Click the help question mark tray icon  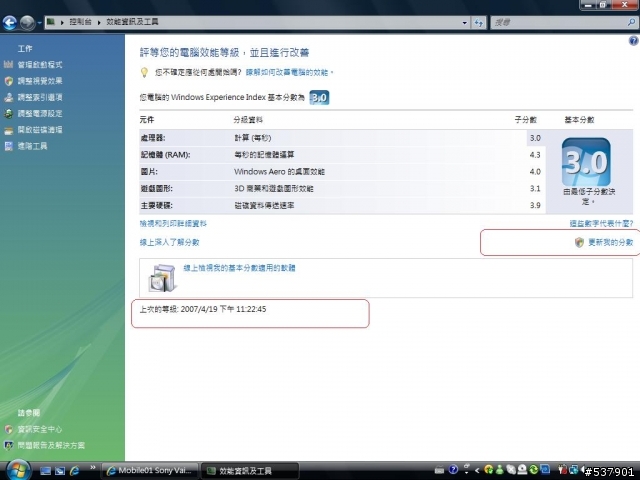[453, 470]
